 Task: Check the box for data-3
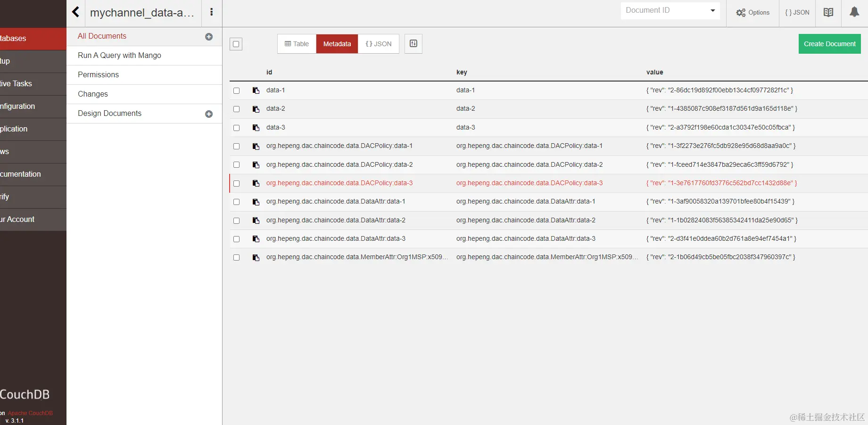[x=237, y=128]
